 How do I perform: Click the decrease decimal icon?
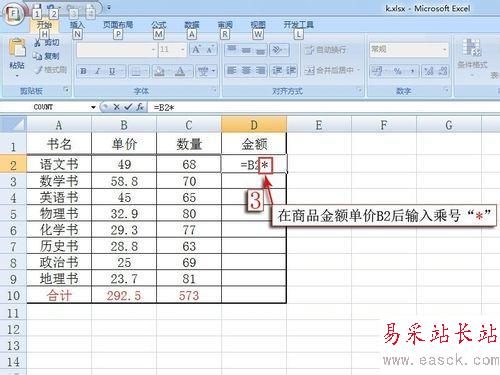(442, 71)
